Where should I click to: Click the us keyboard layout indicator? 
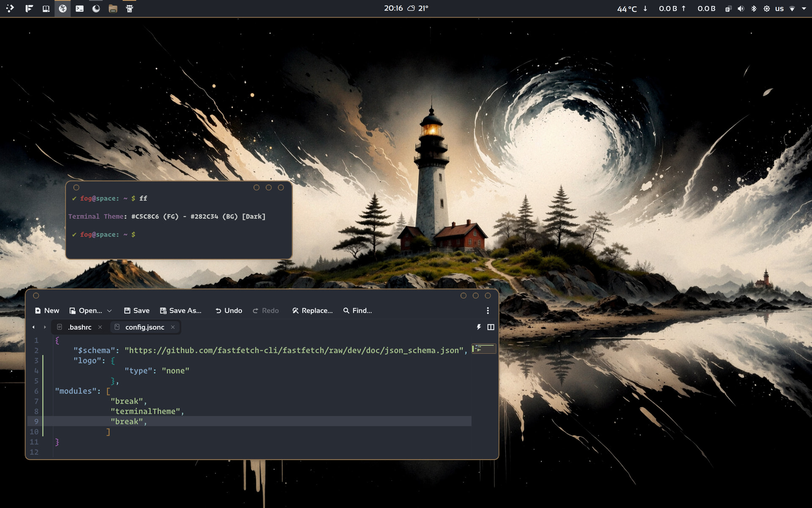(779, 8)
